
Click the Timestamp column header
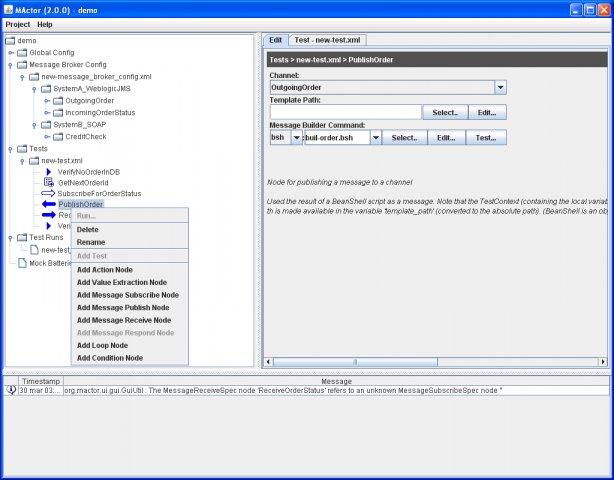click(x=41, y=381)
